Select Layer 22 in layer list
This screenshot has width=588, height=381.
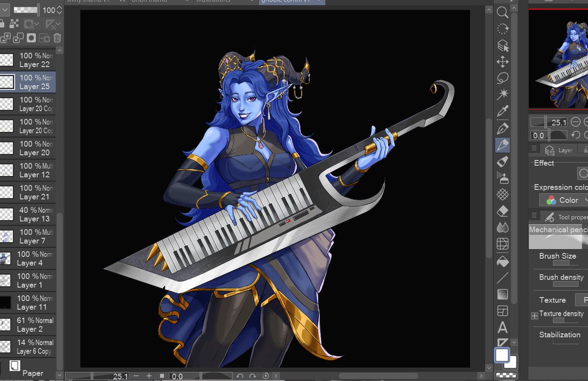click(x=28, y=60)
